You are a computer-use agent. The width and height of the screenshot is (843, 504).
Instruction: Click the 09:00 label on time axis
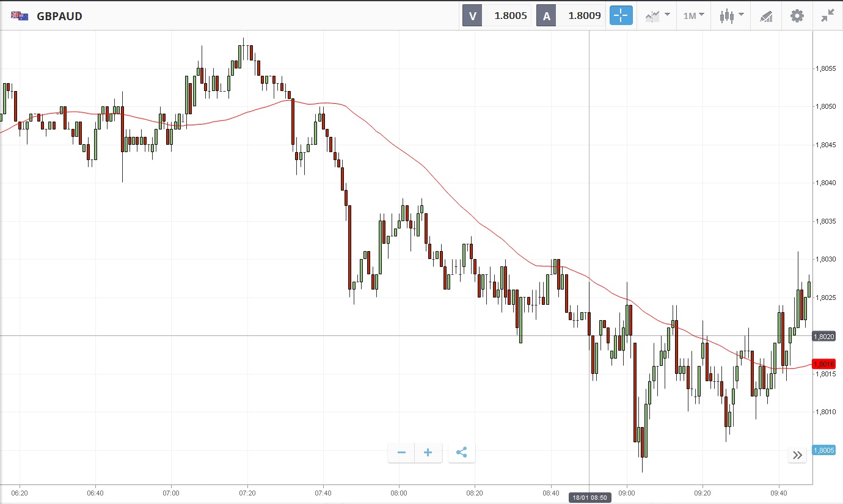(627, 492)
